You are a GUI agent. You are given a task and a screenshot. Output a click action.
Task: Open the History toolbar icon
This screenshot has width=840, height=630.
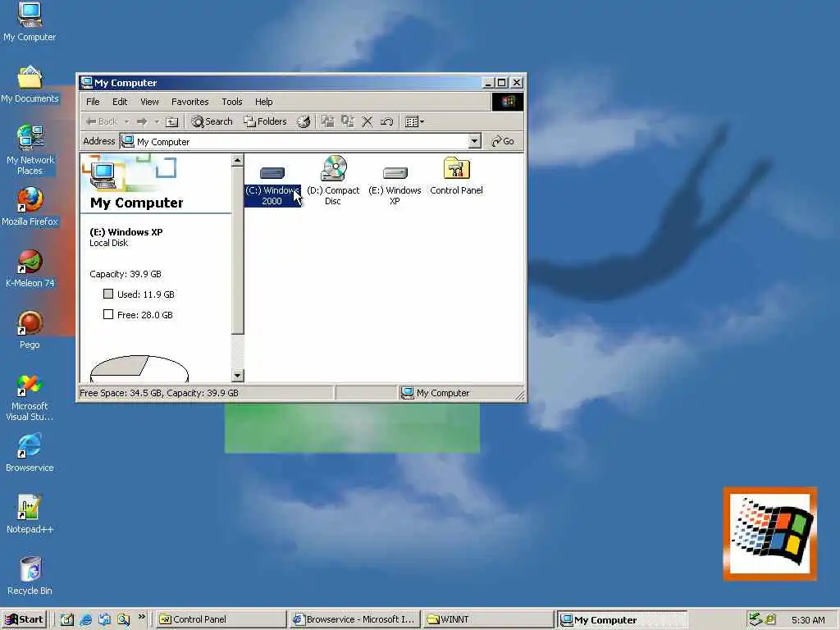click(x=304, y=121)
